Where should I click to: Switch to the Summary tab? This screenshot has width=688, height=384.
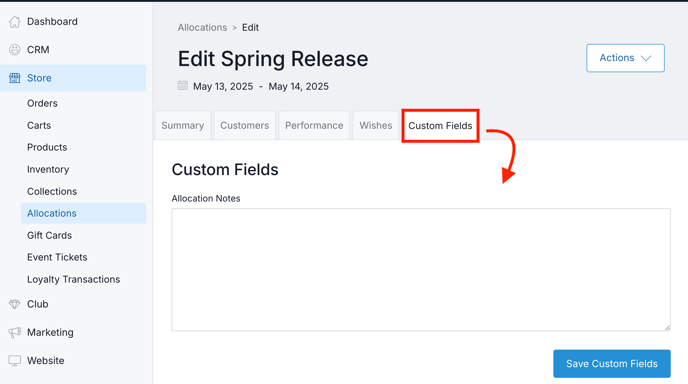tap(183, 126)
